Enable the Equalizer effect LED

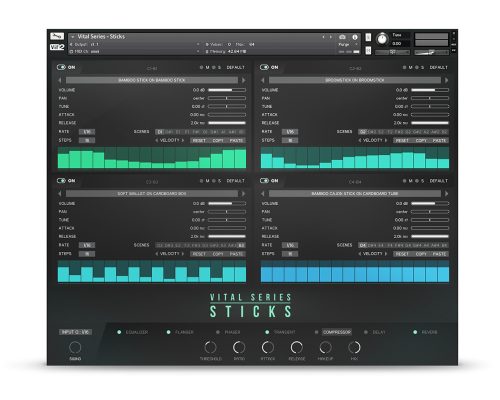point(119,332)
